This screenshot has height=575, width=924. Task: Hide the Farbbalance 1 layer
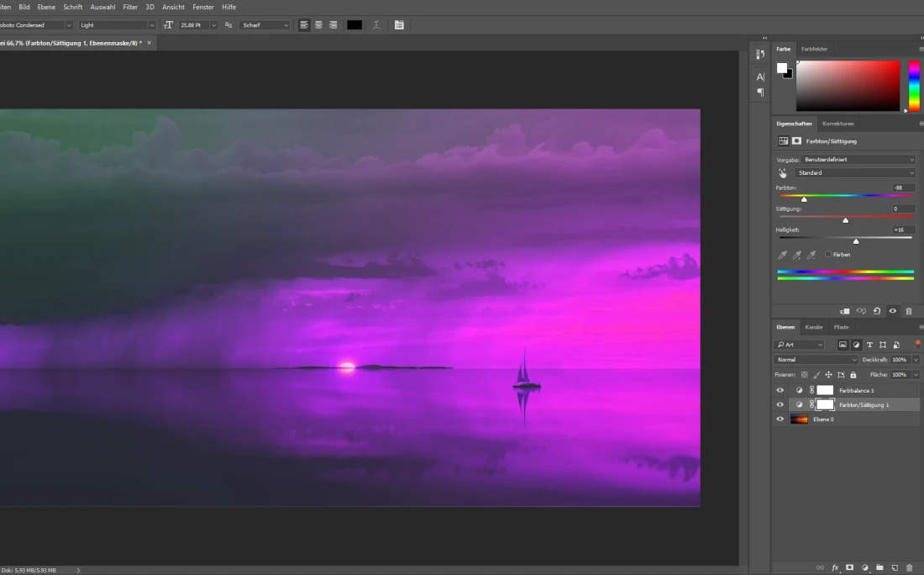[x=780, y=390]
